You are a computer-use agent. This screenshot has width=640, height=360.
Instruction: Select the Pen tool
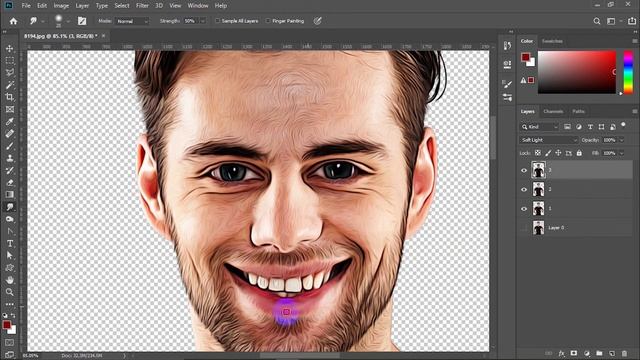pyautogui.click(x=10, y=231)
